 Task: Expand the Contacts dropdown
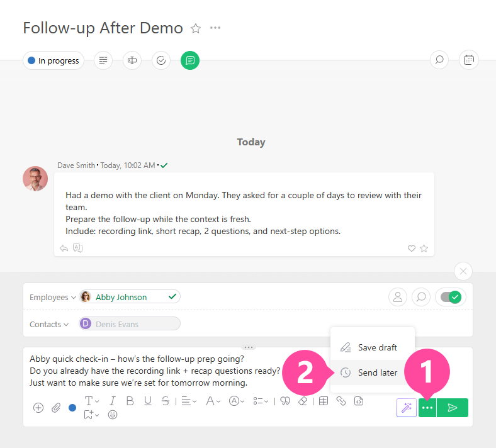pos(49,325)
